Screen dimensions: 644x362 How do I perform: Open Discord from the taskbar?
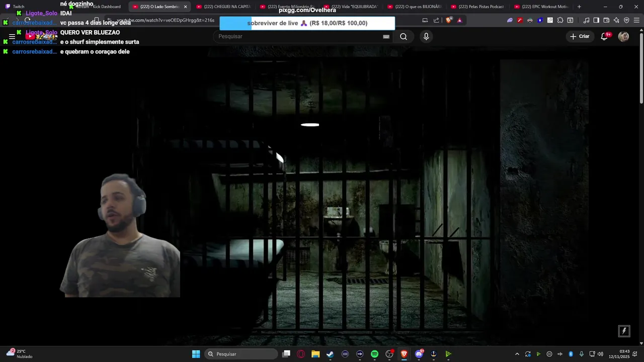pos(419,354)
